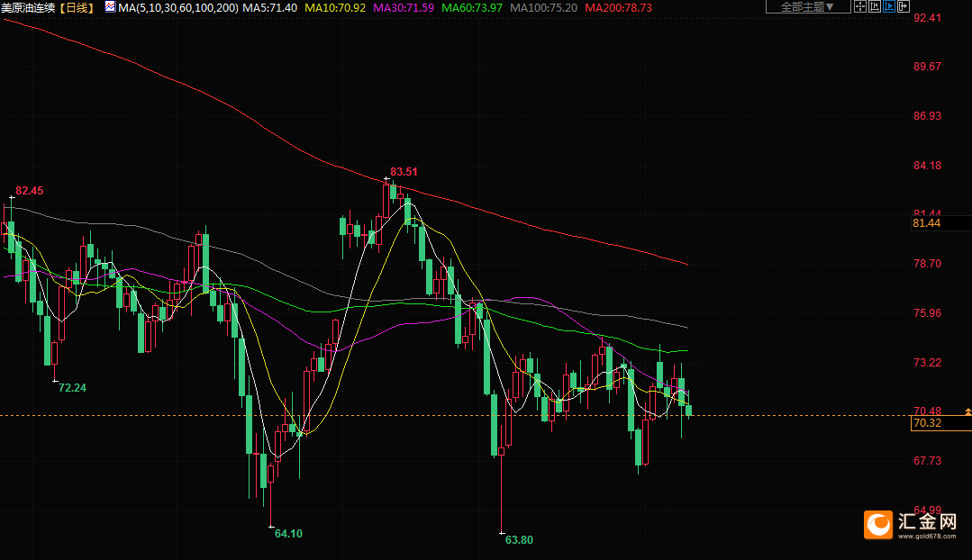Click the MA(5,10,30,60,100,200) indicator label
This screenshot has width=972, height=560.
click(x=177, y=8)
